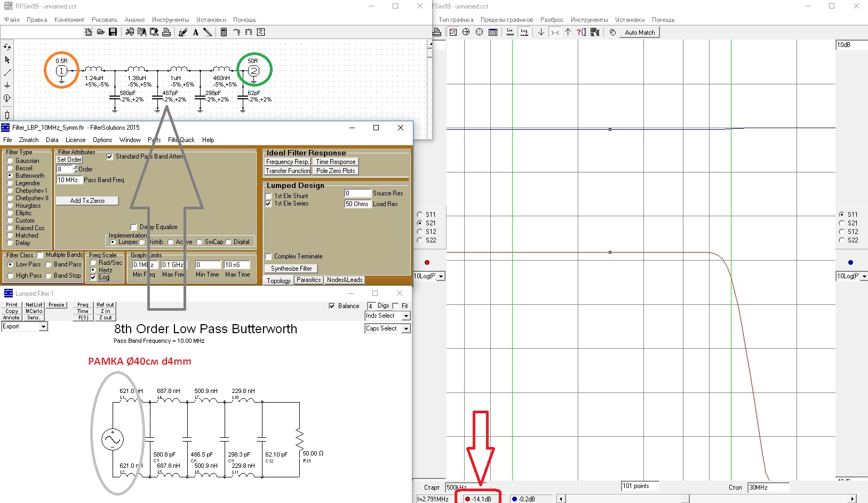The width and height of the screenshot is (868, 503).
Task: Click the Print icon in RFSim99 schematic toolbar
Action: 166,32
